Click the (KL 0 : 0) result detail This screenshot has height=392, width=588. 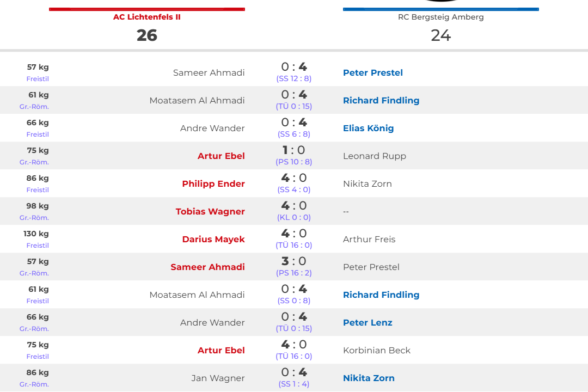pyautogui.click(x=293, y=217)
